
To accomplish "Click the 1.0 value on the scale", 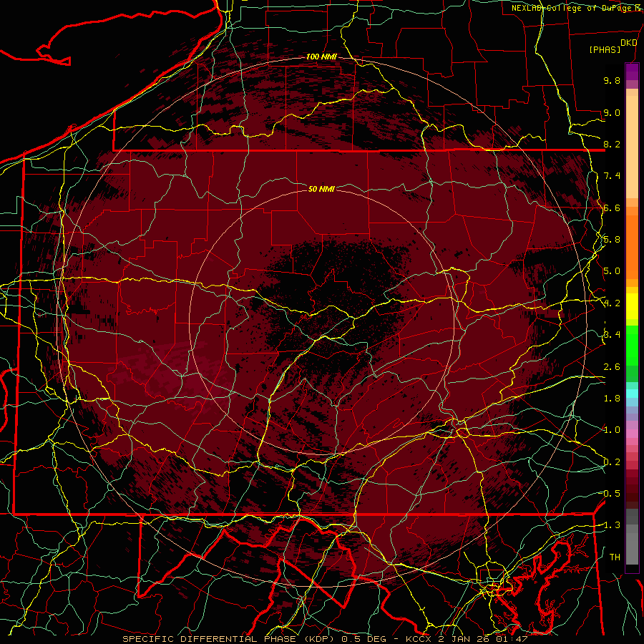I will click(x=612, y=430).
